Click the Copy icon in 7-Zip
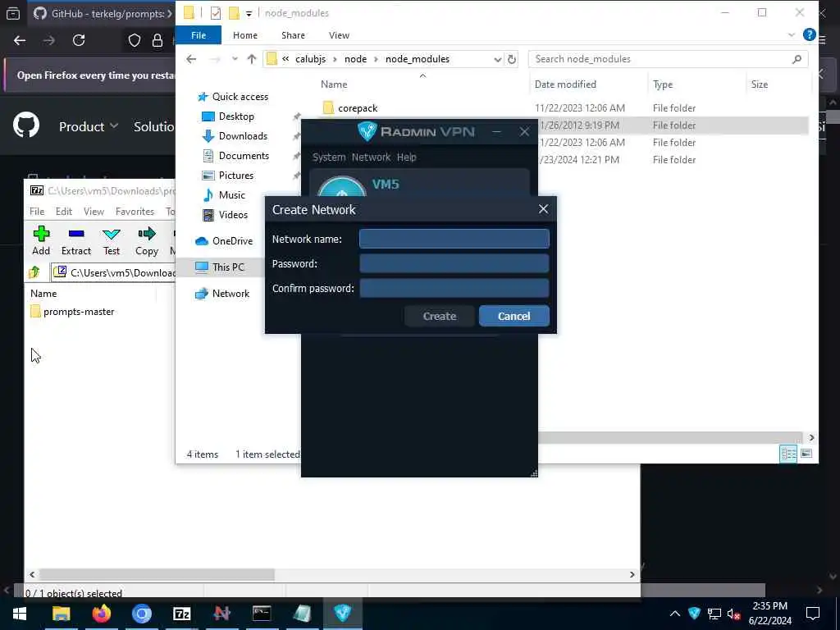The width and height of the screenshot is (840, 630). [146, 240]
